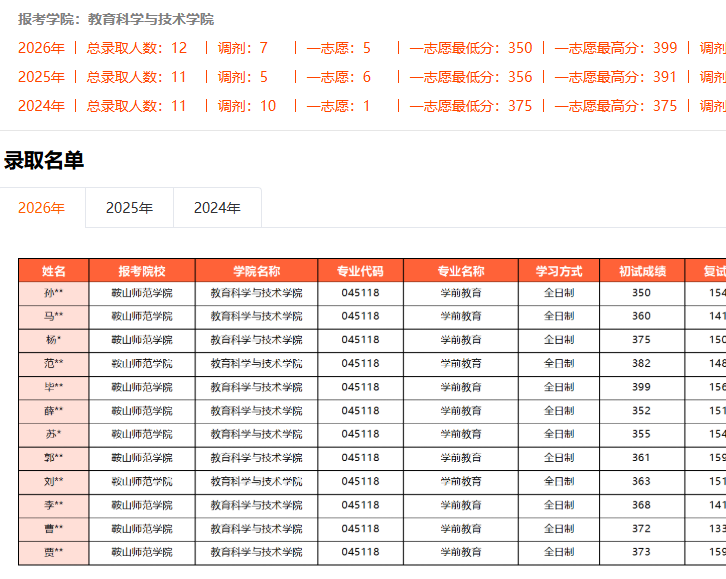Click major code 045118 in 杨* row
The width and height of the screenshot is (726, 579).
pyautogui.click(x=360, y=340)
